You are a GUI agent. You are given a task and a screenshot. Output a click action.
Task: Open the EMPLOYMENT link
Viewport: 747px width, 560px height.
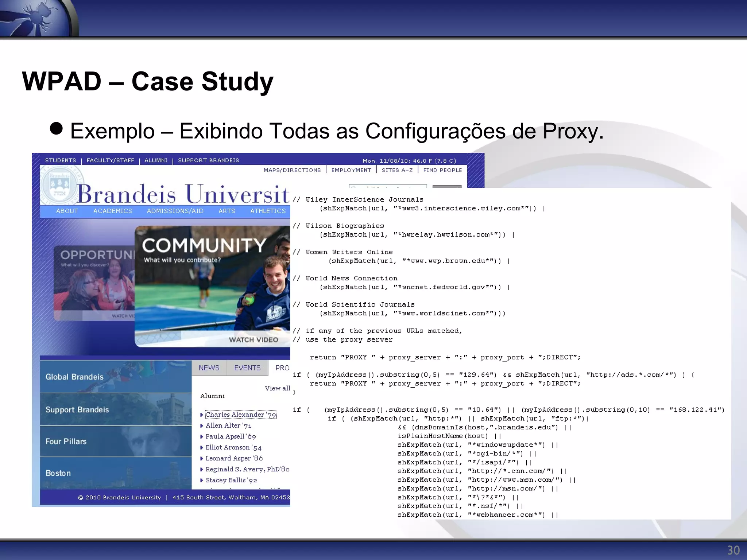pos(351,170)
